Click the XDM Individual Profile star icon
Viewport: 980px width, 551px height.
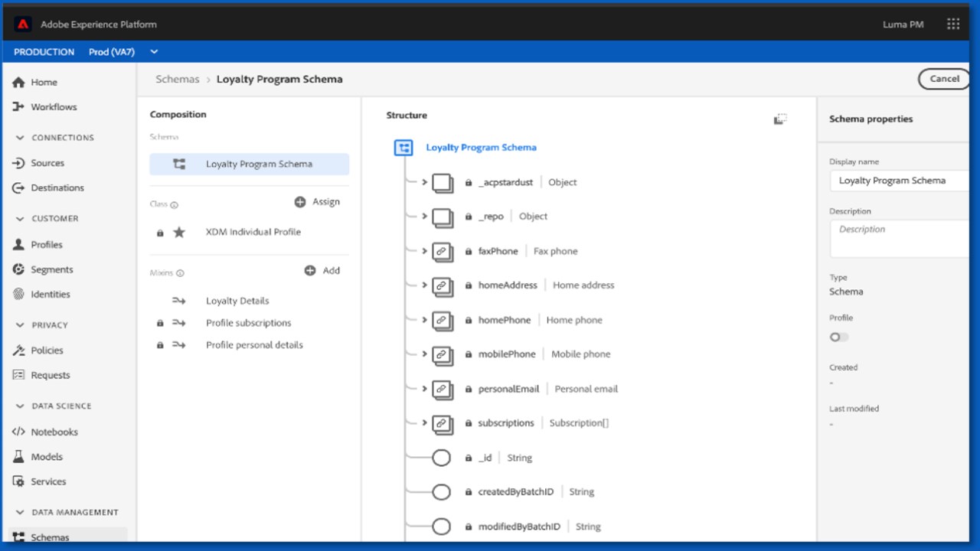[x=179, y=232]
